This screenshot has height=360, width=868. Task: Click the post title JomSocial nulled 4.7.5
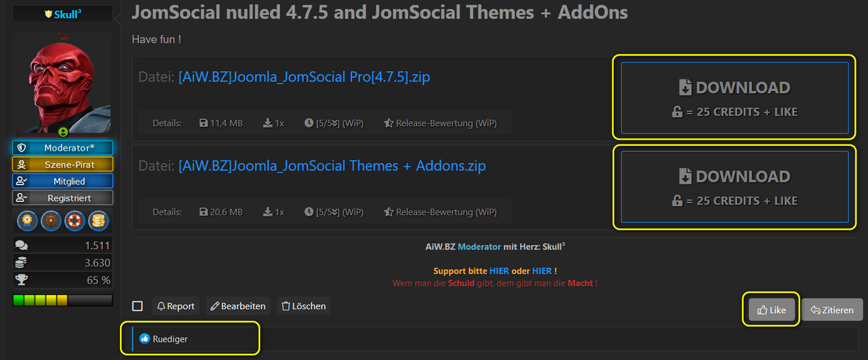(x=380, y=12)
